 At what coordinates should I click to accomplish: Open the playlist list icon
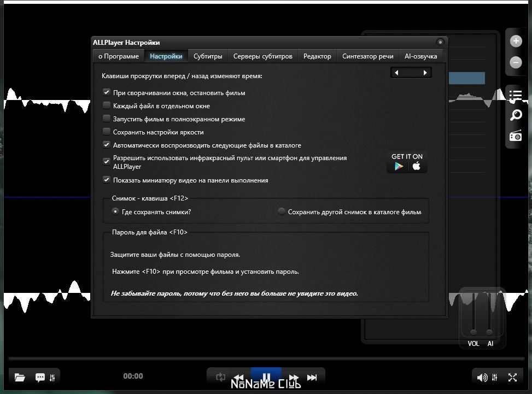516,95
